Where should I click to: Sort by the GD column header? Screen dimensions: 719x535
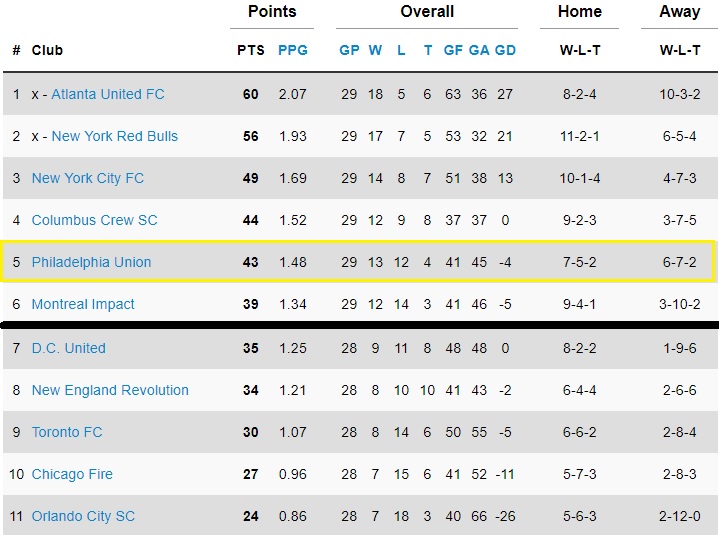tap(505, 50)
